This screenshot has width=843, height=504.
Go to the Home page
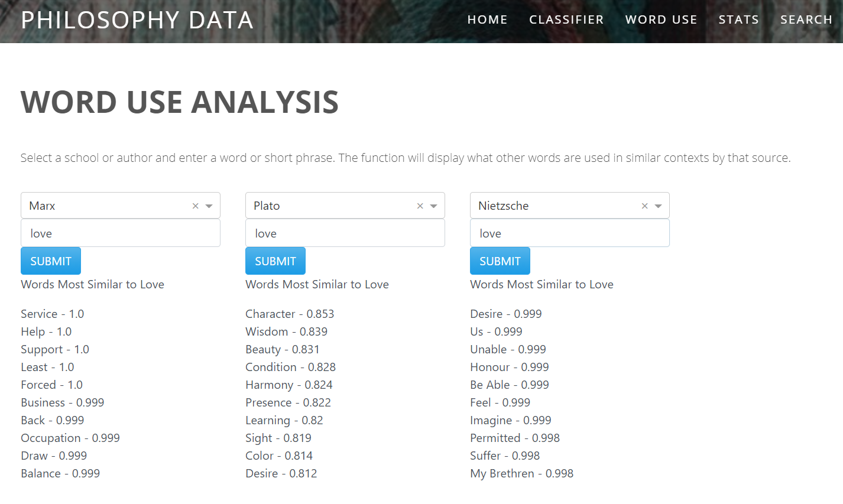[487, 19]
